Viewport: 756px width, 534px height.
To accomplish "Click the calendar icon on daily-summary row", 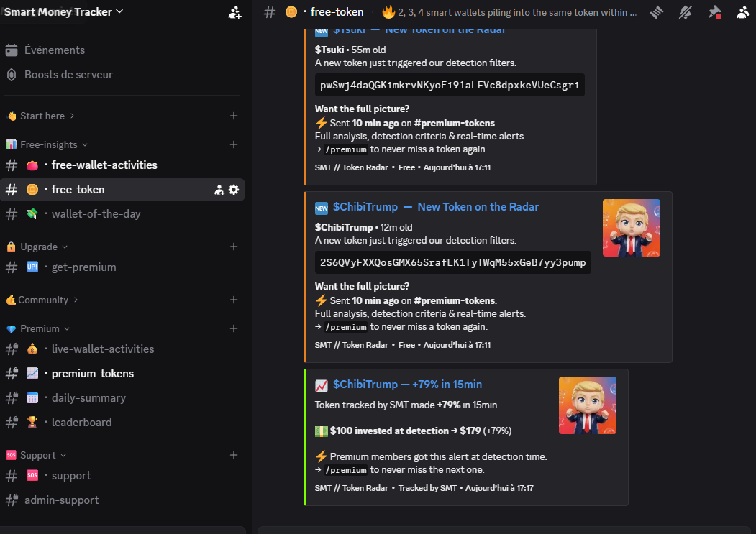I will point(32,397).
